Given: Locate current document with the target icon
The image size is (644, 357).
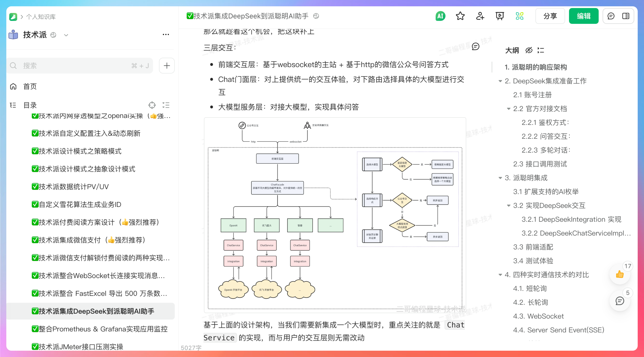Looking at the screenshot, I should click(x=152, y=105).
